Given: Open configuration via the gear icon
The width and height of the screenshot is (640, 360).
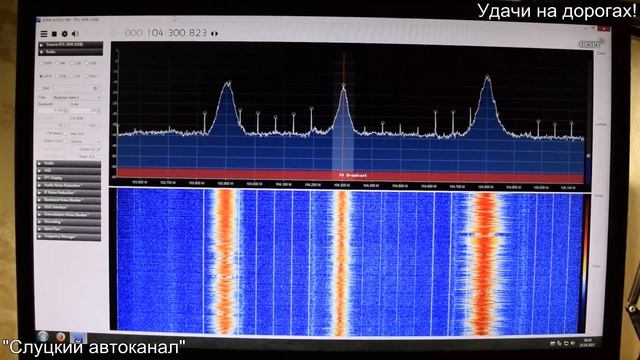Looking at the screenshot, I should pos(64,33).
